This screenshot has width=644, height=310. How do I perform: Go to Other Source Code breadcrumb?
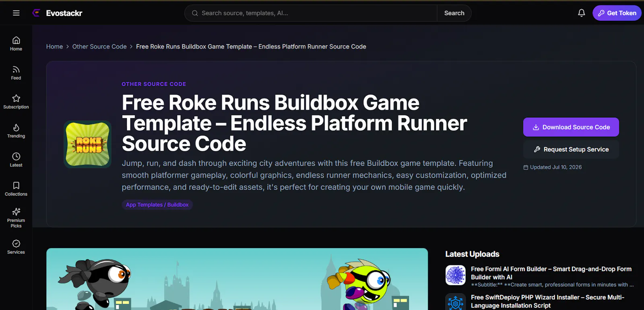tap(99, 47)
